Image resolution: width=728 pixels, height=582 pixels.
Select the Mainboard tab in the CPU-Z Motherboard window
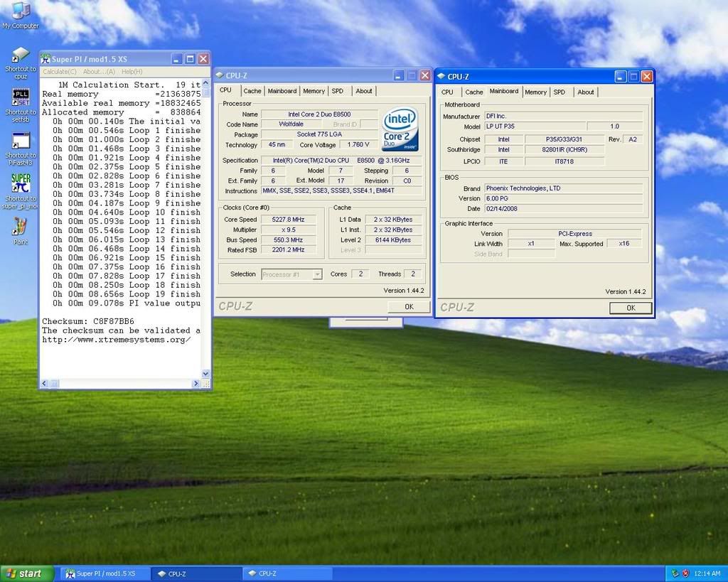pyautogui.click(x=504, y=91)
